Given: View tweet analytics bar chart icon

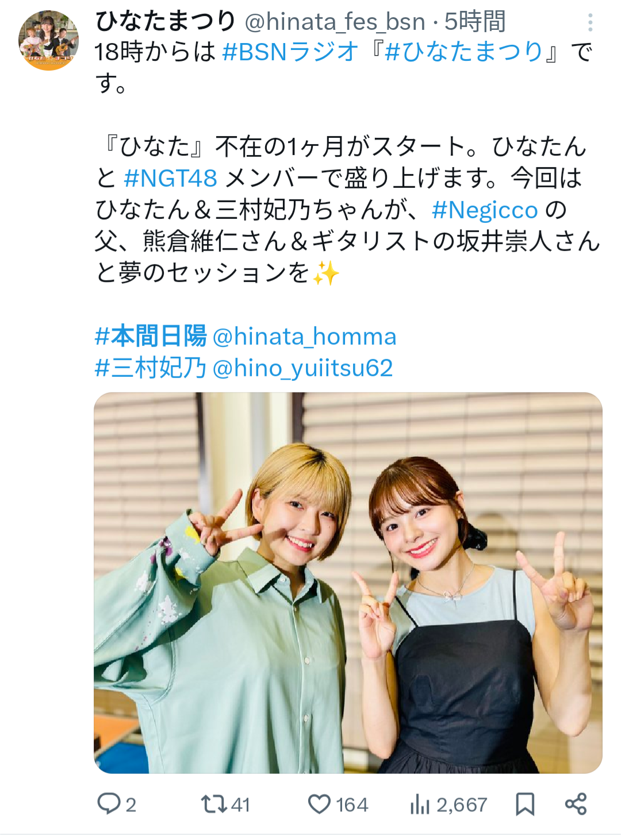Looking at the screenshot, I should [420, 804].
